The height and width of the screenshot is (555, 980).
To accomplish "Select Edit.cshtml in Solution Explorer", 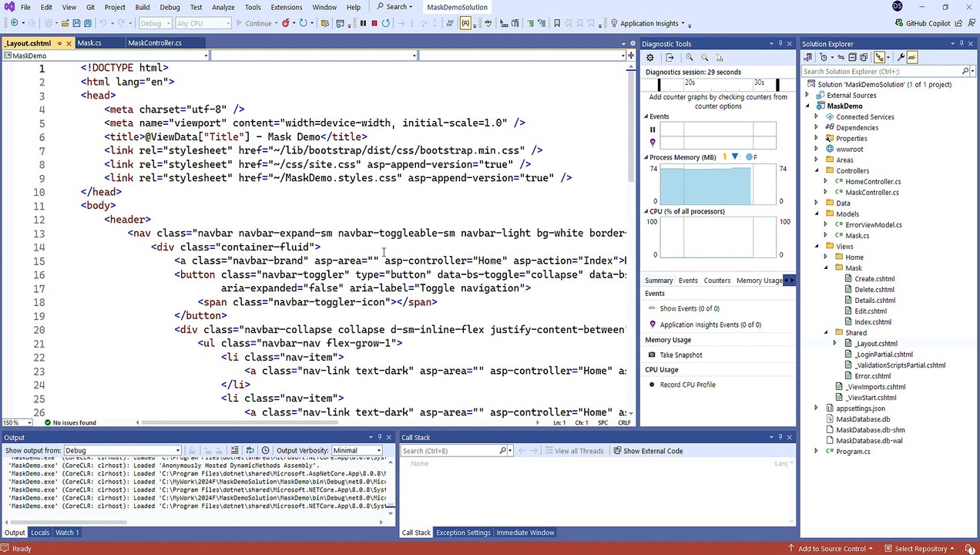I will pyautogui.click(x=871, y=311).
